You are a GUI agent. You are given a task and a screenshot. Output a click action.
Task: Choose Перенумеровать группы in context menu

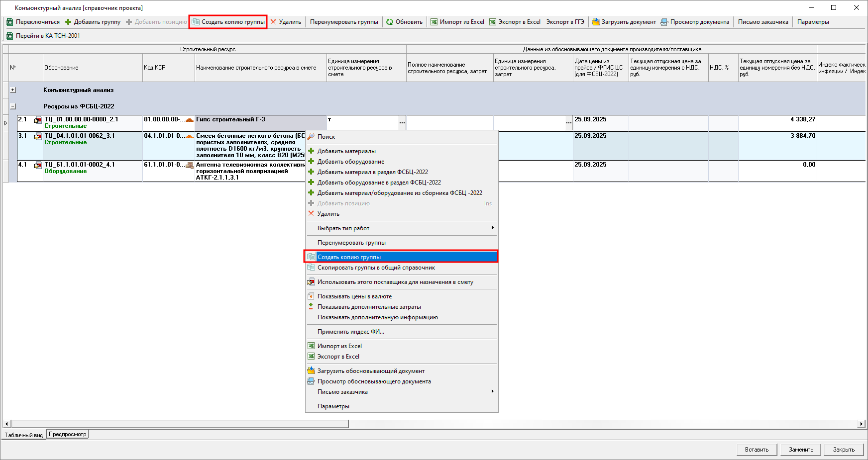pos(401,242)
